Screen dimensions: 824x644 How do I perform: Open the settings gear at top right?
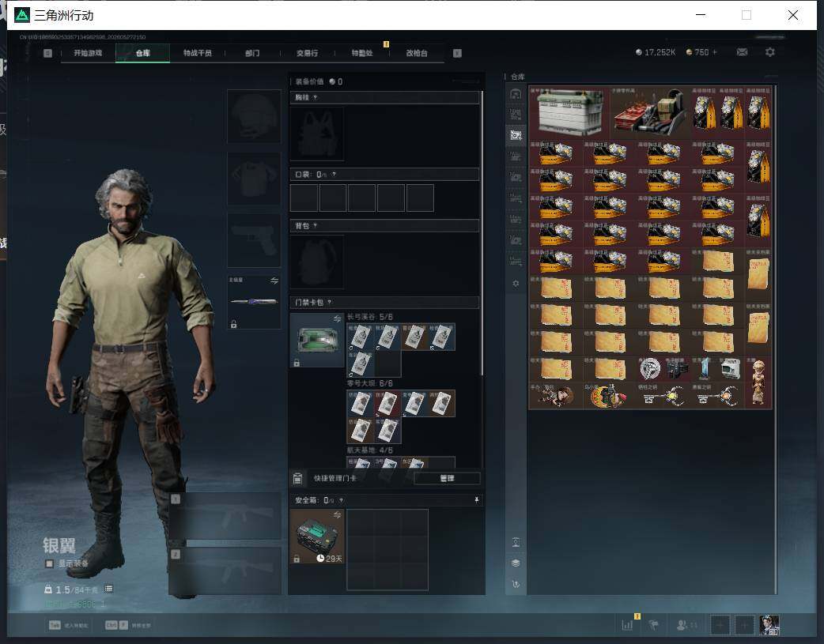pyautogui.click(x=770, y=52)
